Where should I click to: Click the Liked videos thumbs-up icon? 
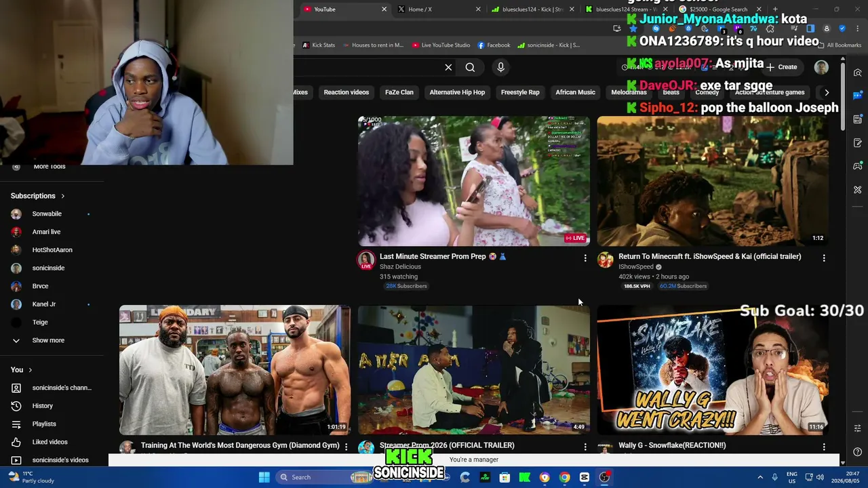[x=16, y=442]
